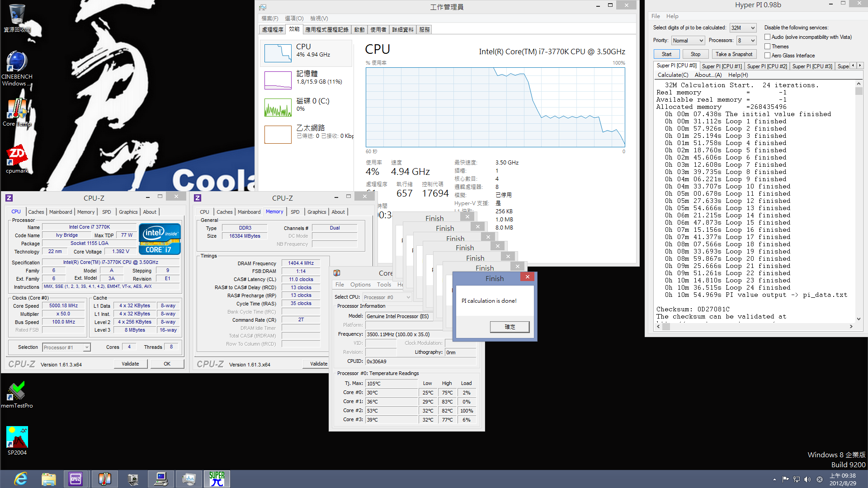
Task: Click Task Manager window title icon
Action: point(263,7)
